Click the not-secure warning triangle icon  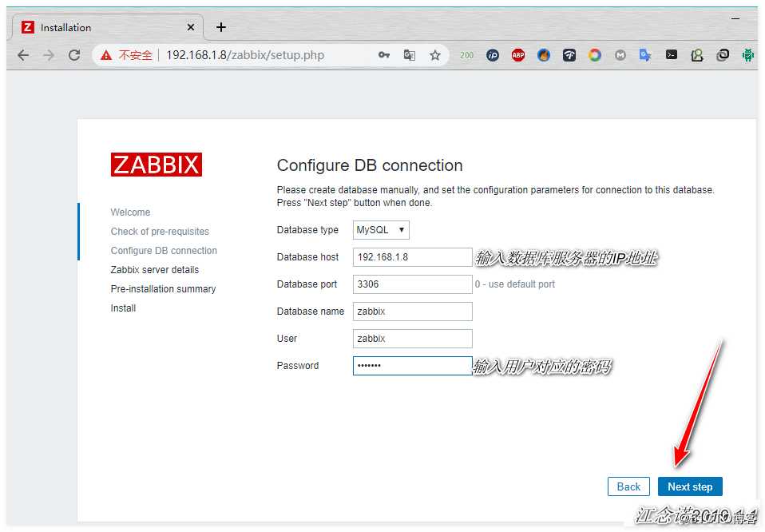106,55
